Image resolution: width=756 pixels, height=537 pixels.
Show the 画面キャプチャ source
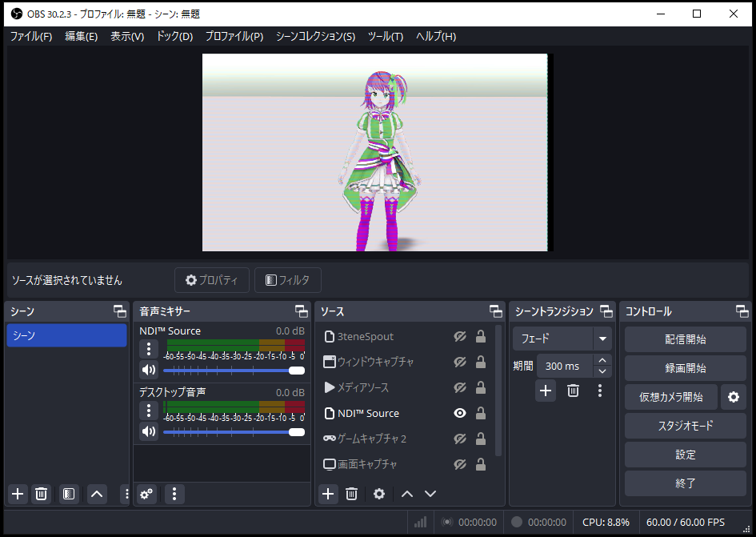click(460, 464)
